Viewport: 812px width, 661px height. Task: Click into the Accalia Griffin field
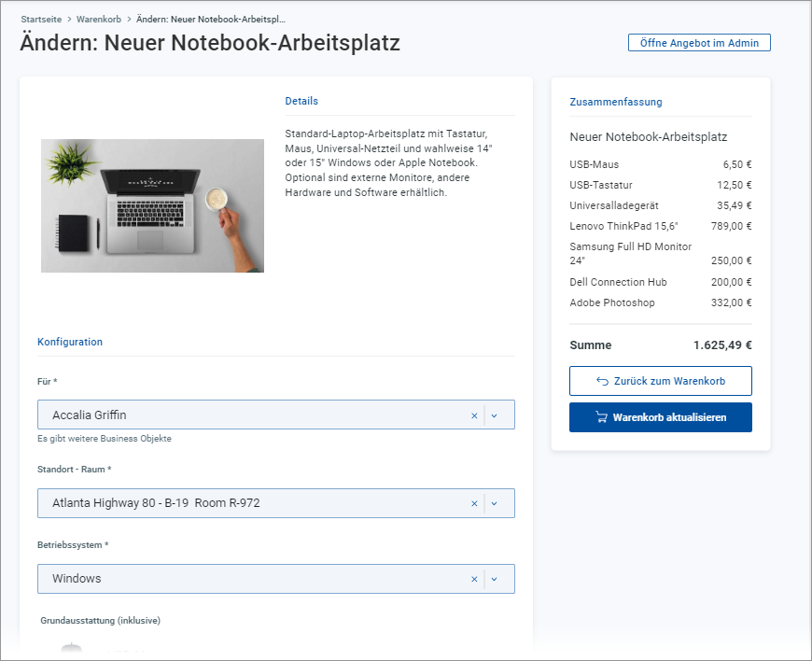pyautogui.click(x=252, y=415)
